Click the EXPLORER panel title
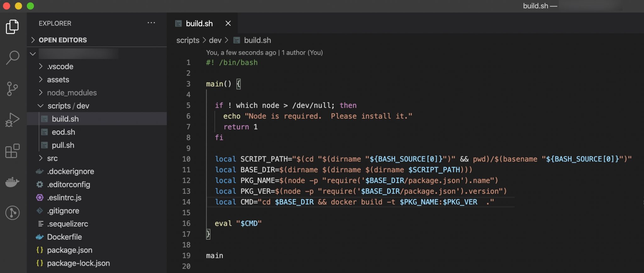This screenshot has width=644, height=273. pyautogui.click(x=55, y=23)
